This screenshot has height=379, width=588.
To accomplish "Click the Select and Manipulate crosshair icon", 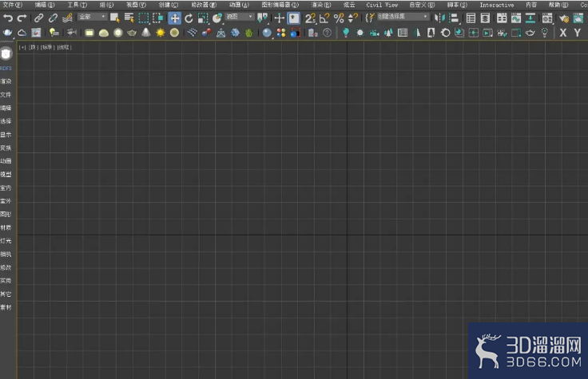I will tap(279, 18).
